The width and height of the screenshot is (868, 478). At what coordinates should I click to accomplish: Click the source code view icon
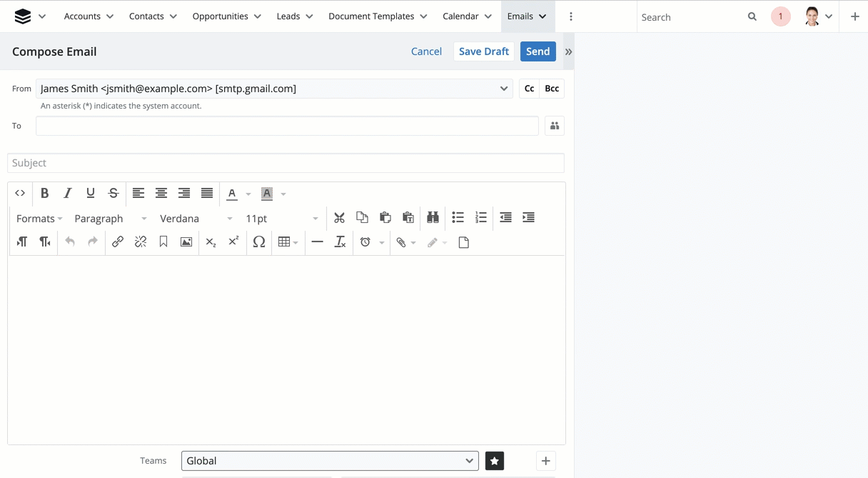20,193
